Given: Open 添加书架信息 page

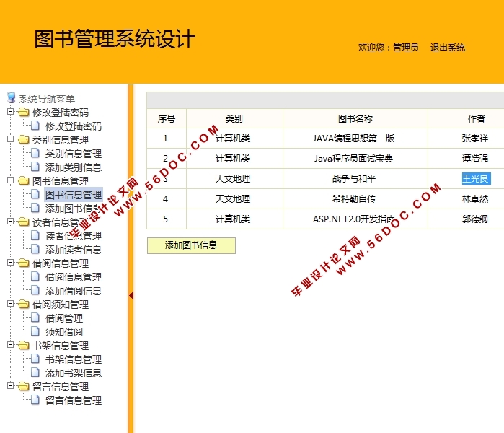Looking at the screenshot, I should pos(74,373).
